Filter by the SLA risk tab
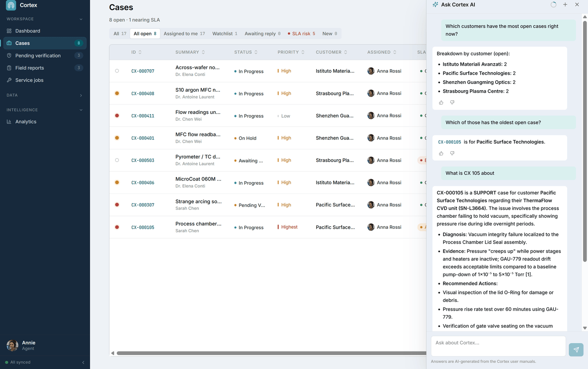This screenshot has width=588, height=369. coord(301,33)
